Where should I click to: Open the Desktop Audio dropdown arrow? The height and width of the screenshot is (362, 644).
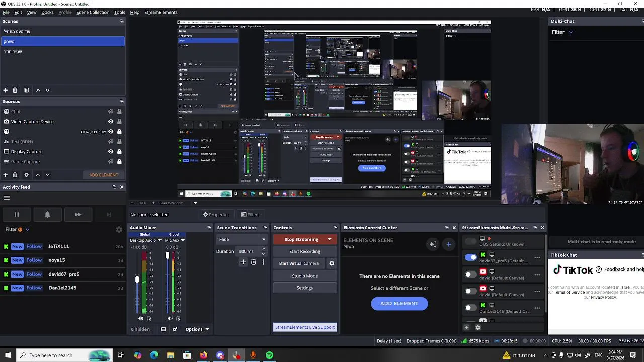(159, 240)
